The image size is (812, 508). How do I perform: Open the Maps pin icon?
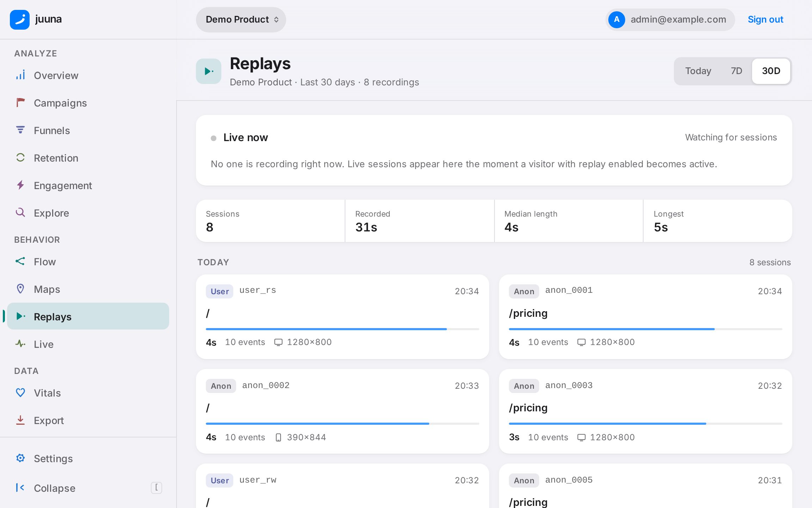click(x=20, y=289)
